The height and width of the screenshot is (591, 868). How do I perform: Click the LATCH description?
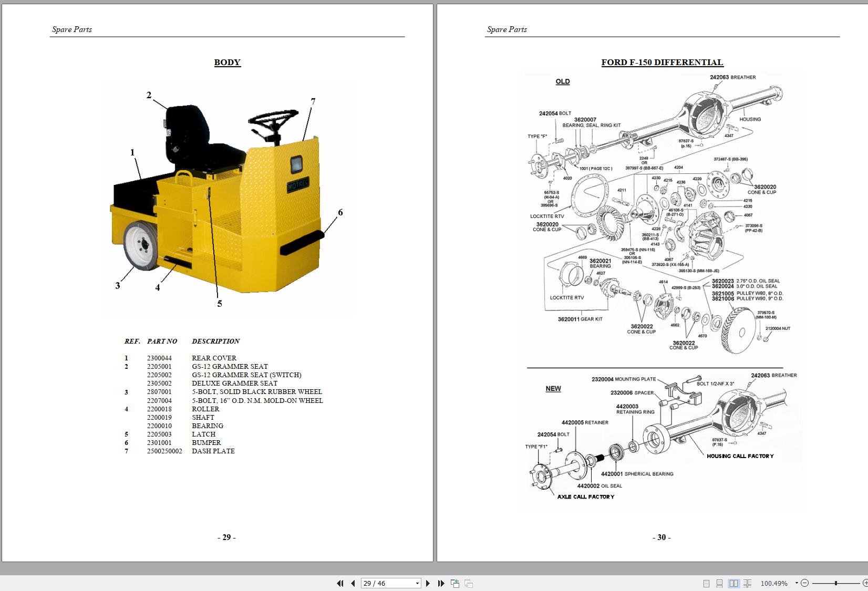tap(203, 434)
